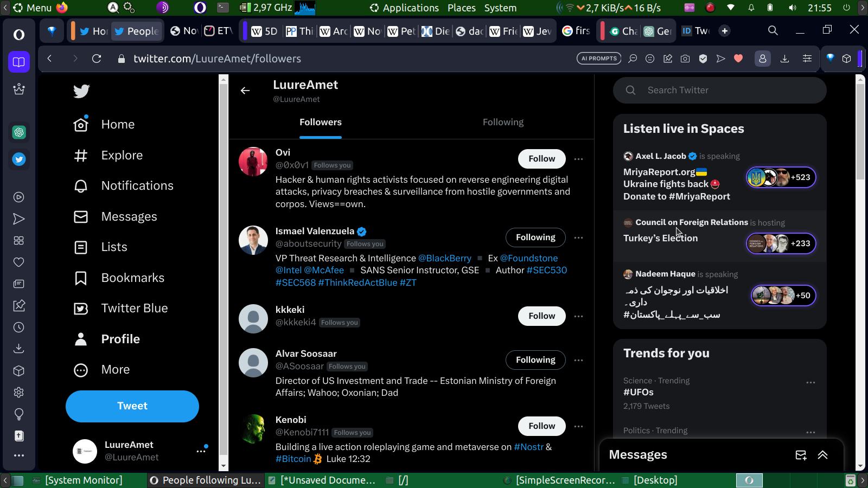Open the Explore navigation item
The image size is (868, 488).
(108, 156)
